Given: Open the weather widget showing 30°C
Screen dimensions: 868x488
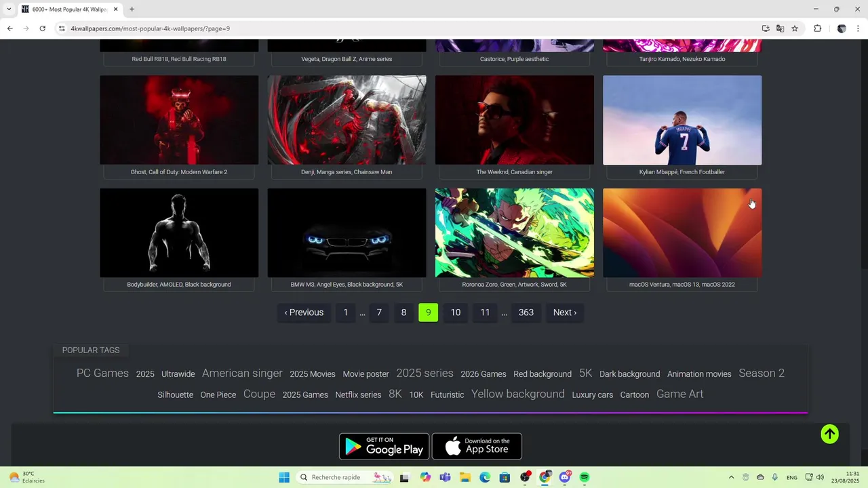Looking at the screenshot, I should pyautogui.click(x=27, y=477).
